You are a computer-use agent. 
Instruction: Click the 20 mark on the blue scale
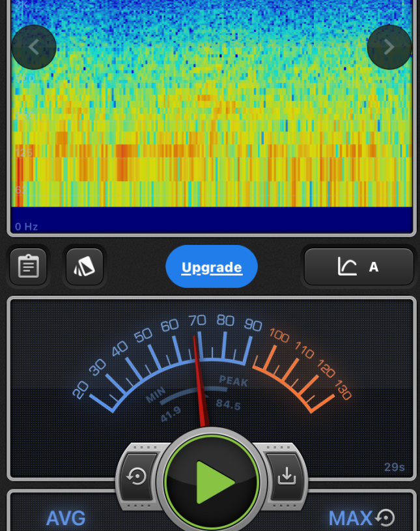pyautogui.click(x=80, y=390)
